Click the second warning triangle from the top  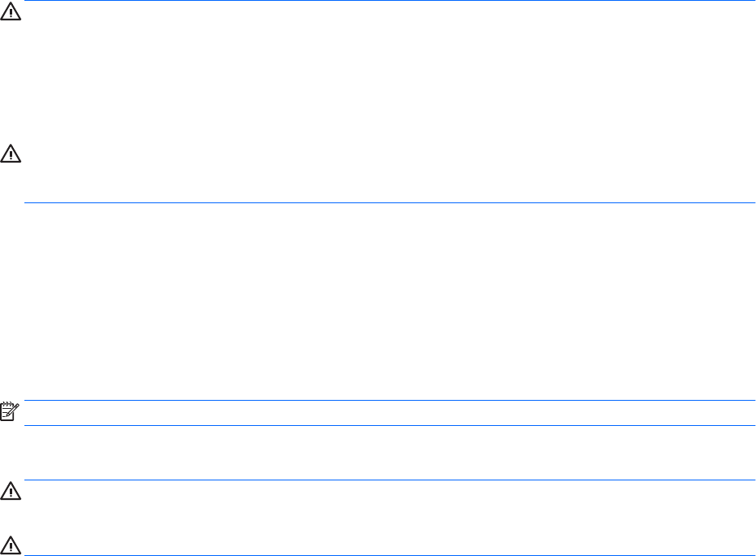click(11, 152)
